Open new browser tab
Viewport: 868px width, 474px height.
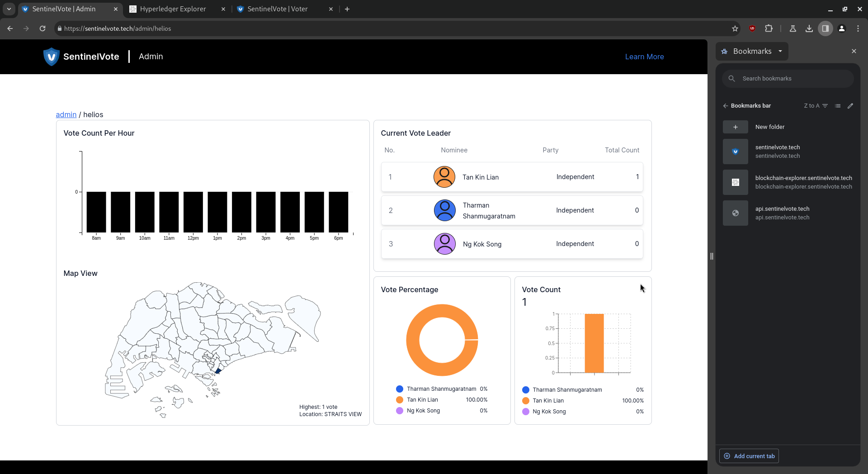(347, 9)
